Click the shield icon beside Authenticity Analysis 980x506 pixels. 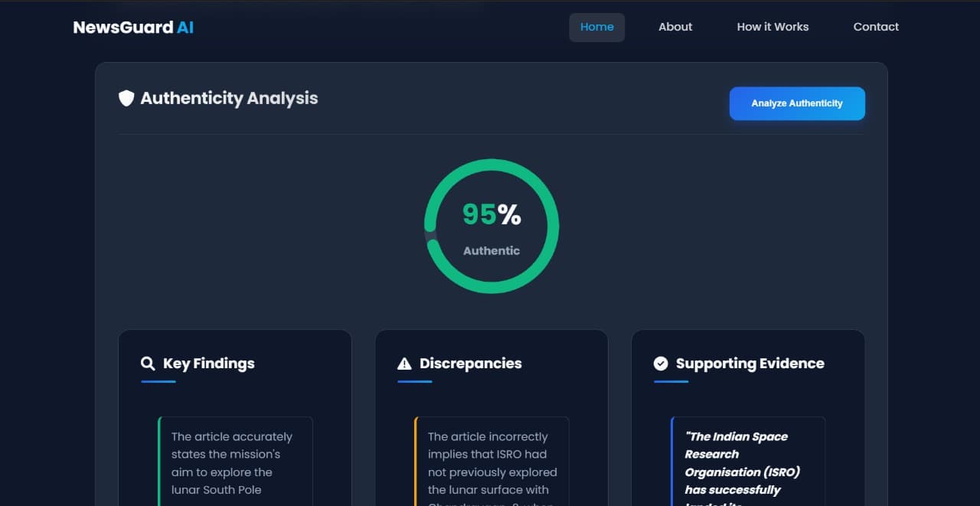pos(126,98)
